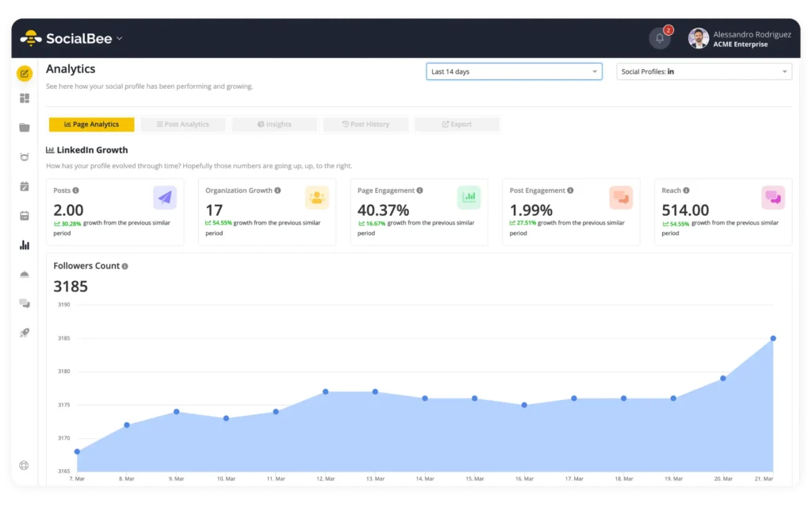Image resolution: width=812 pixels, height=508 pixels.
Task: Switch to the Post Analytics tab
Action: point(183,125)
